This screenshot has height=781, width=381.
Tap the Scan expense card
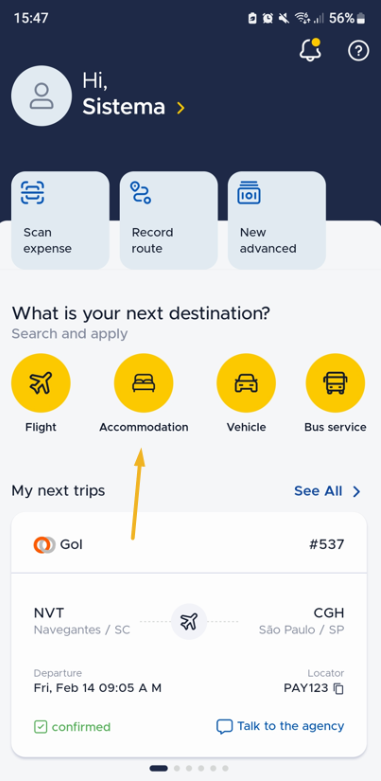[60, 220]
